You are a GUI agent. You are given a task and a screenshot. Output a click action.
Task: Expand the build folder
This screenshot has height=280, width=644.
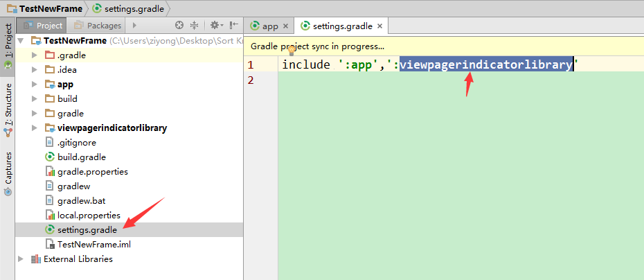[35, 99]
